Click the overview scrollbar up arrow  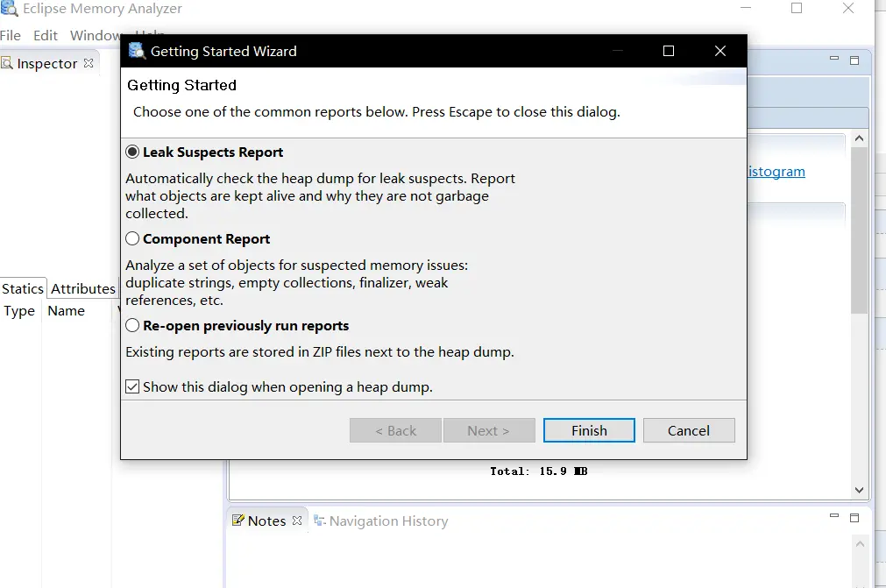[x=859, y=138]
